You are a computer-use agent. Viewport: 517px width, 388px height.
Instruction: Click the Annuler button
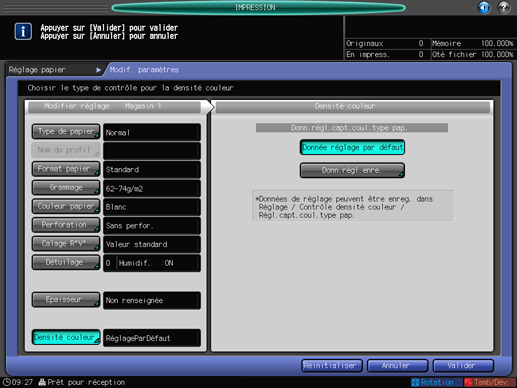pos(398,366)
